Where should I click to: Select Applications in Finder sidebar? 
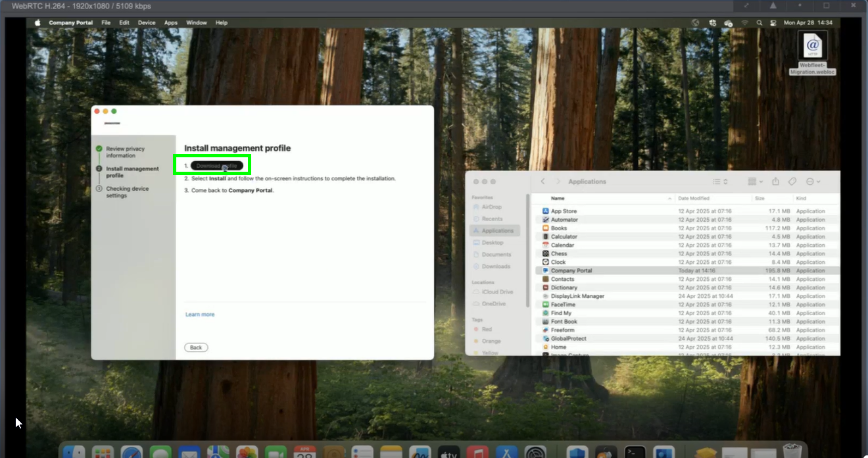495,231
